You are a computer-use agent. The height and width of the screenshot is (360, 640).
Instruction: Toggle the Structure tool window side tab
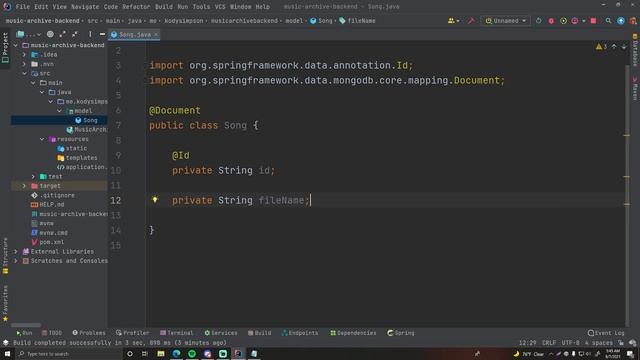tap(5, 255)
